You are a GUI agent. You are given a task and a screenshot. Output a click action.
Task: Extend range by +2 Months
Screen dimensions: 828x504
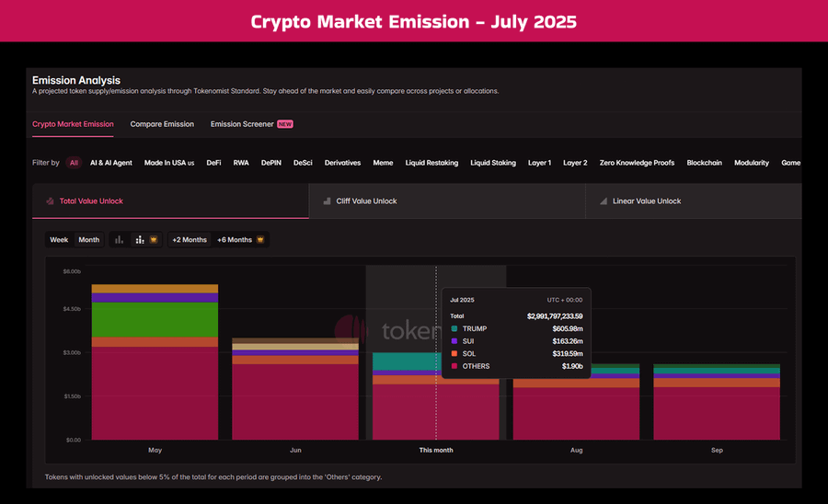tap(190, 240)
